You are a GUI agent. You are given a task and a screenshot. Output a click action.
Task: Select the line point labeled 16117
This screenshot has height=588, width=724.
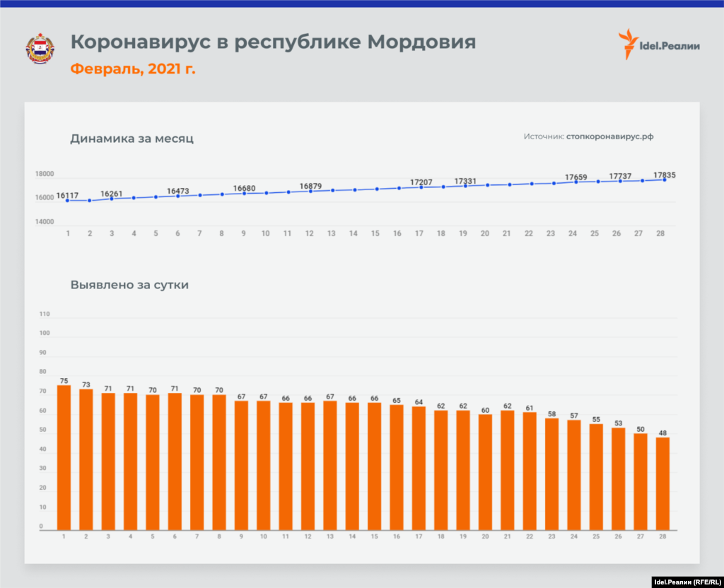pos(68,201)
